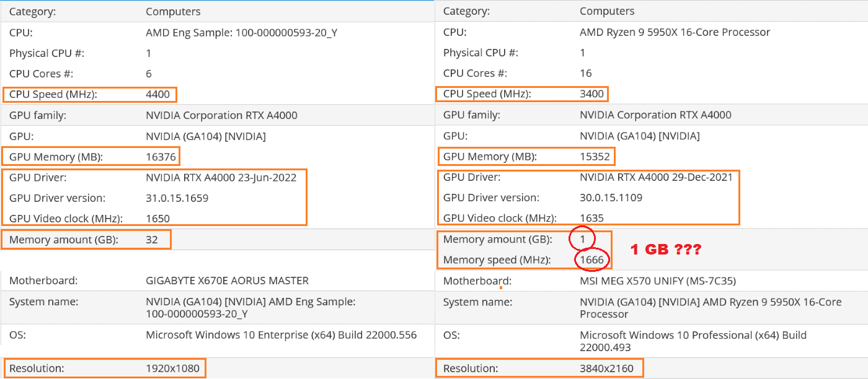Click GPU Driver version label beside 30.0.15.1109
868x379 pixels.
[x=492, y=198]
